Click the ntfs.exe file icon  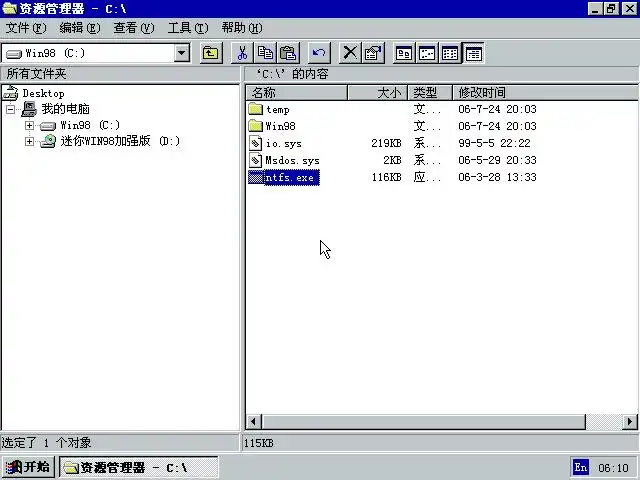[x=256, y=178]
